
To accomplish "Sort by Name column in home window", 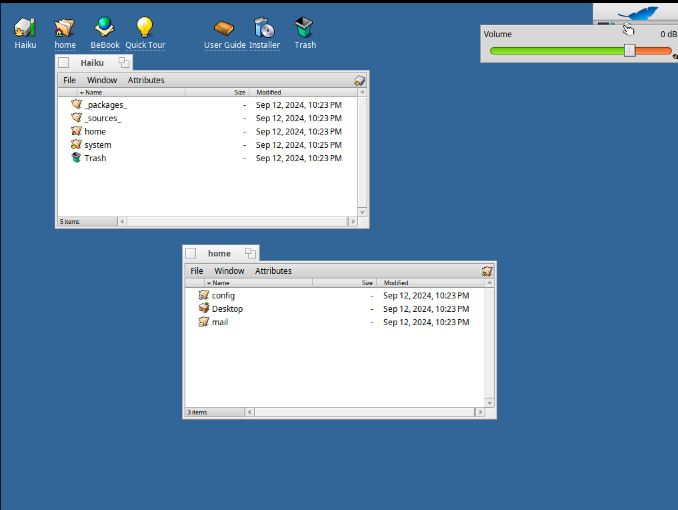I will tap(258, 283).
